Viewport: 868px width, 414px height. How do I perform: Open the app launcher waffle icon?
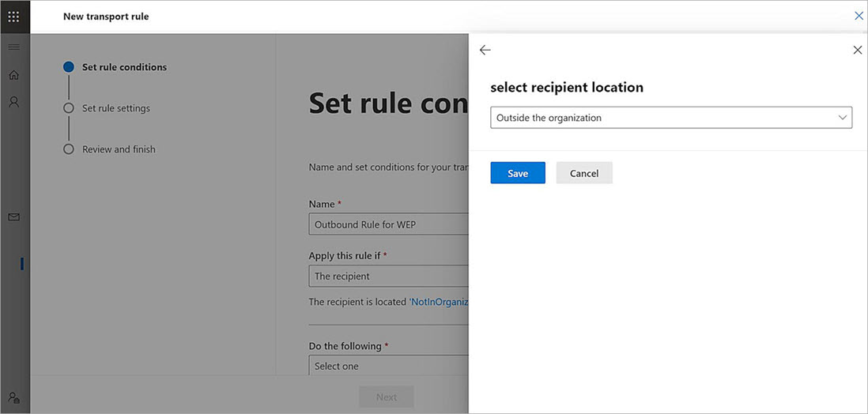[13, 17]
